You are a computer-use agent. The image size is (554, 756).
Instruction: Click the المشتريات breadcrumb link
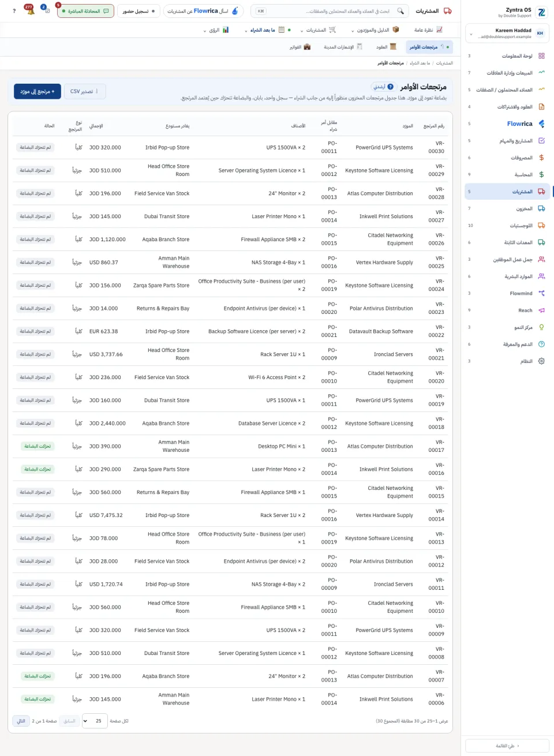coord(444,63)
